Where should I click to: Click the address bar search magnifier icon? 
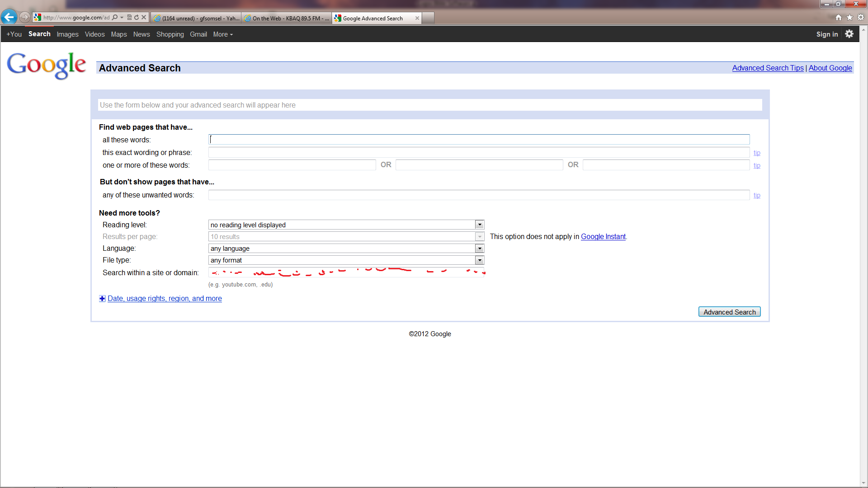point(115,17)
